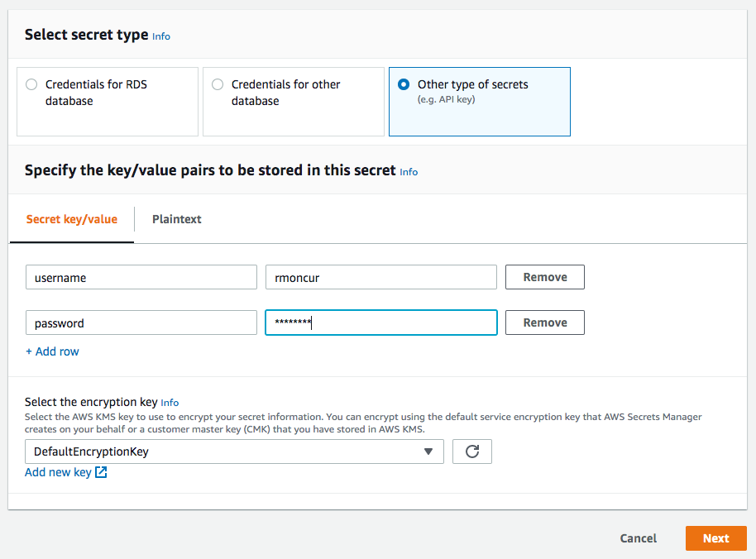This screenshot has height=559, width=756.
Task: Open the Add new key link
Action: (x=58, y=472)
